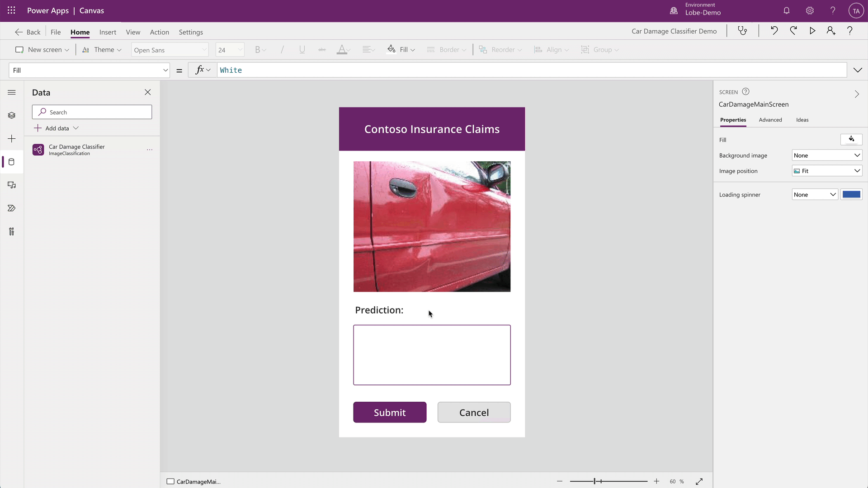Open the Image position dropdown
This screenshot has height=488, width=868.
827,170
